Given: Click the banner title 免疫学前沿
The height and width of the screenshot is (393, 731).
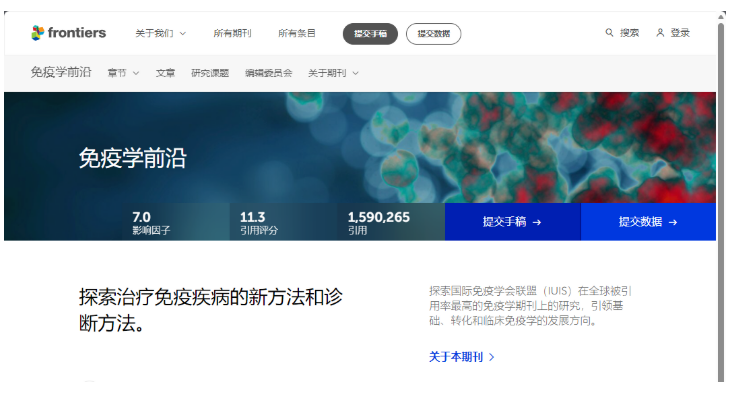Looking at the screenshot, I should pyautogui.click(x=132, y=158).
